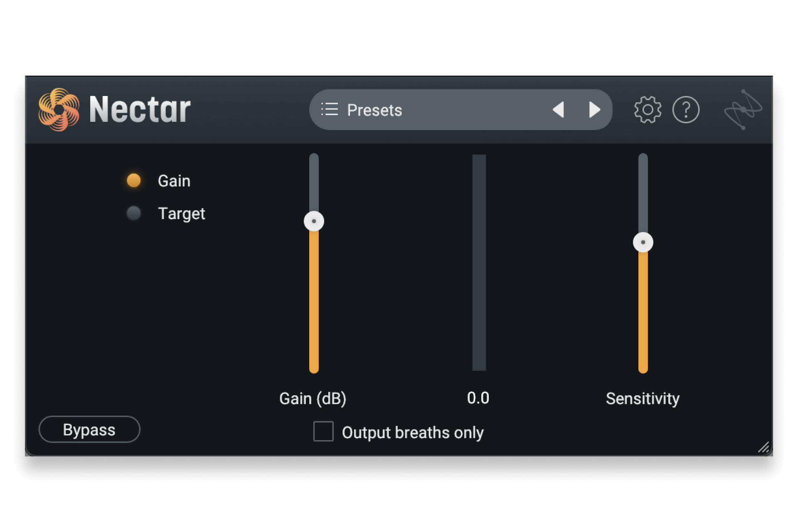
Task: Go to the next preset arrow
Action: (x=594, y=110)
